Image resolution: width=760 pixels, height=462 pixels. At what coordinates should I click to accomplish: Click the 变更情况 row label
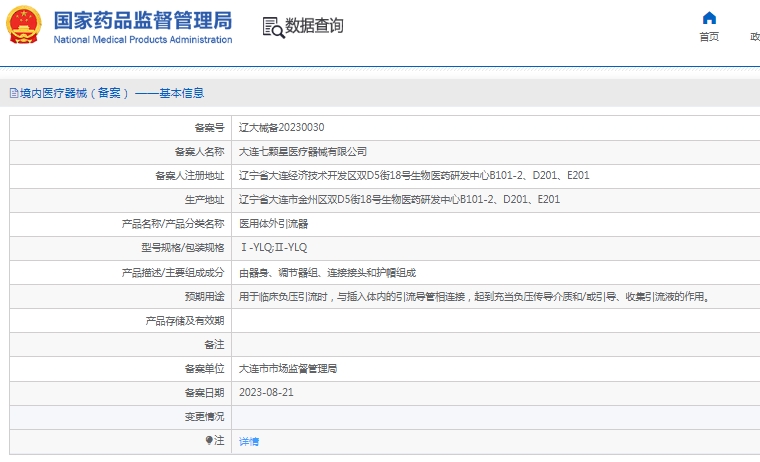205,416
